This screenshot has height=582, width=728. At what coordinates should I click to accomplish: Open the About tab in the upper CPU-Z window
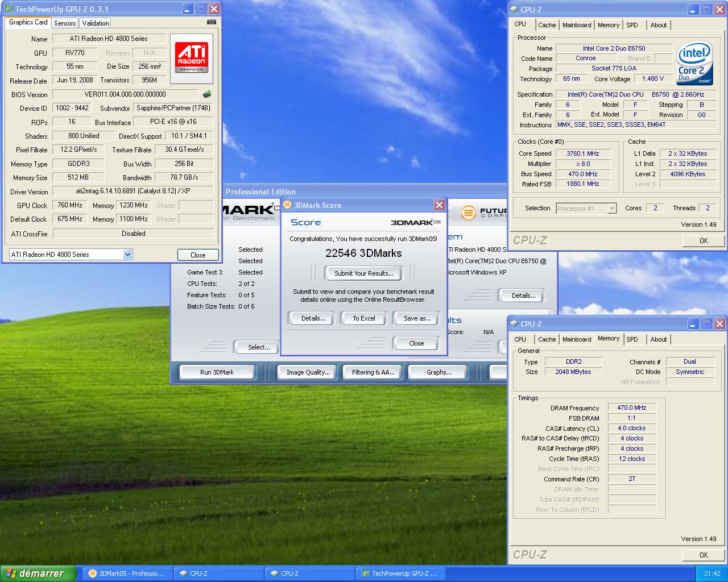point(659,25)
